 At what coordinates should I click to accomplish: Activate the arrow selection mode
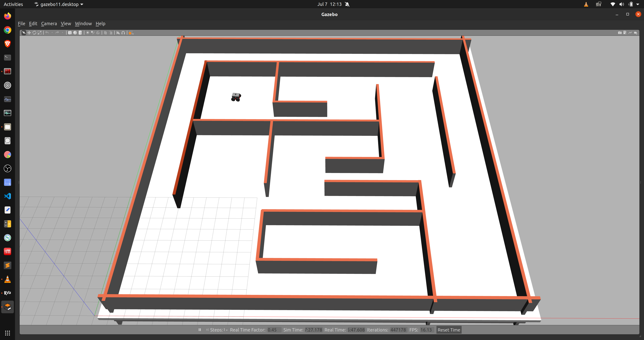click(24, 33)
